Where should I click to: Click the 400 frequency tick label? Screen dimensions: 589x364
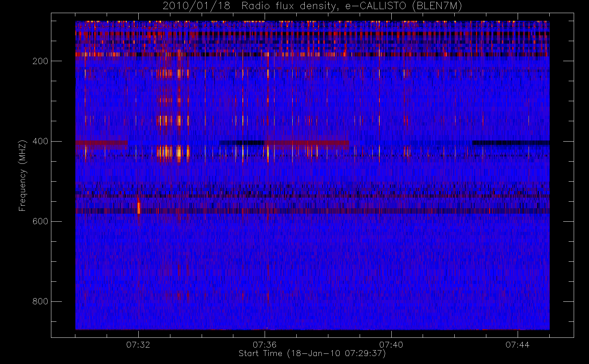point(40,141)
